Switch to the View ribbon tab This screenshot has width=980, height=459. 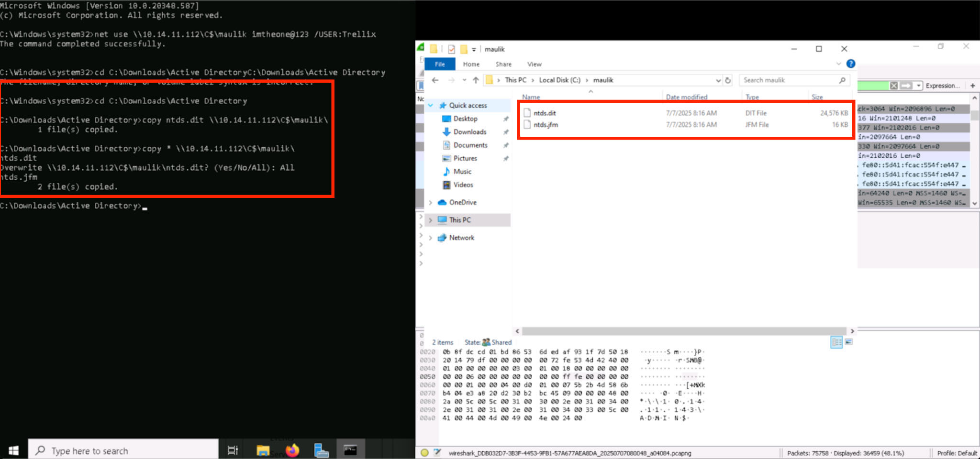coord(534,64)
